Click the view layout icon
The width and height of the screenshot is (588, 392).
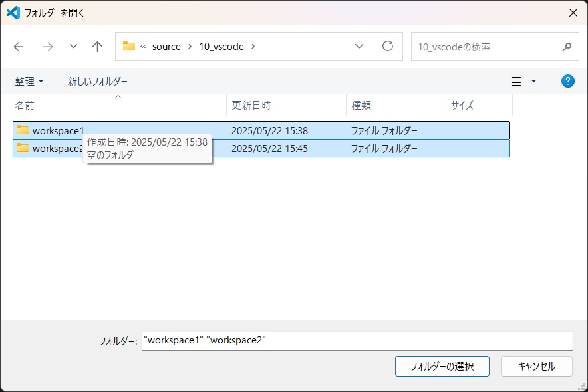click(516, 81)
